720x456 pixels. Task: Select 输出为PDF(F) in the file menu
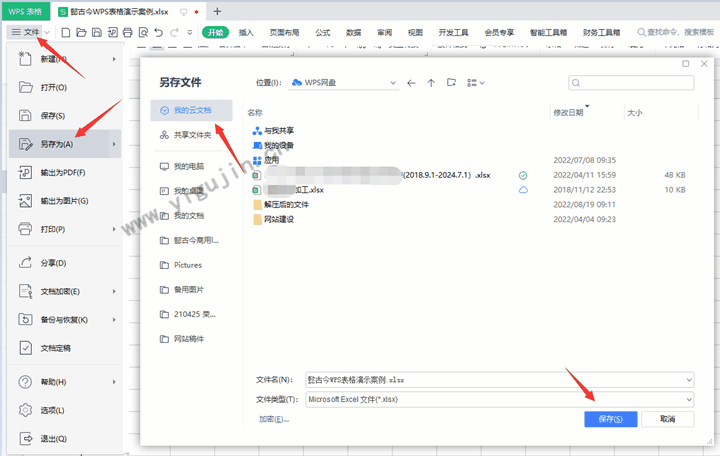coord(65,173)
